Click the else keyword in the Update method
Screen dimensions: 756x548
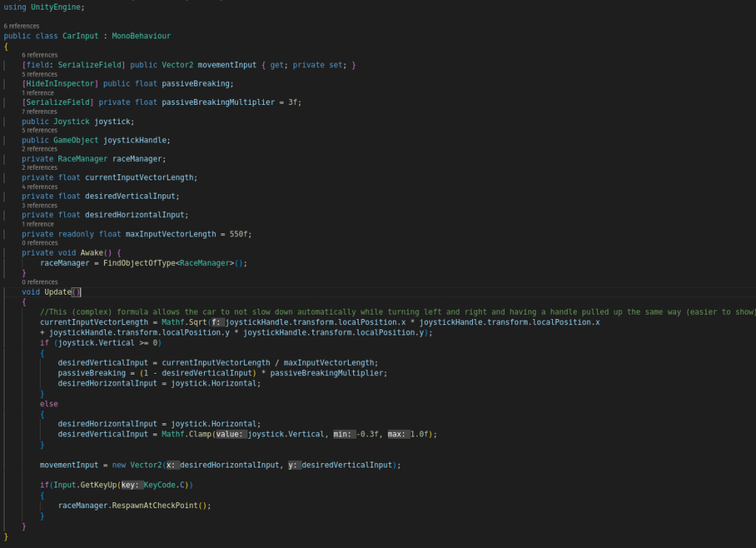tap(49, 404)
